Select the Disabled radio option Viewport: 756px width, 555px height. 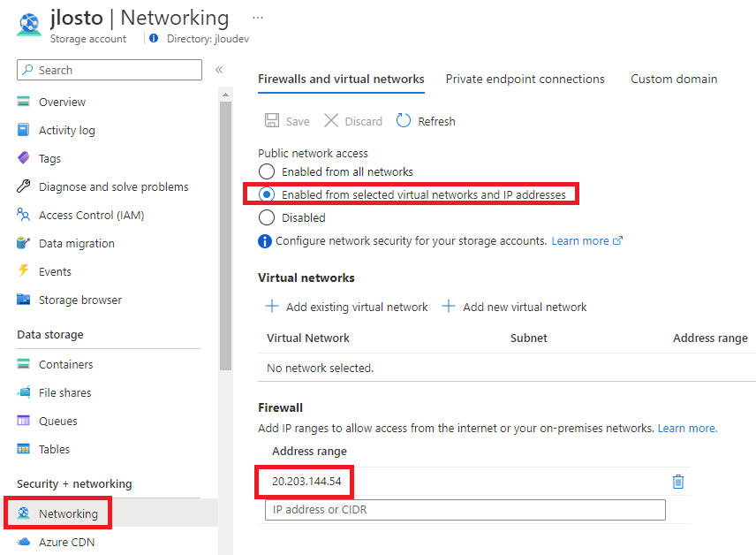pos(267,217)
